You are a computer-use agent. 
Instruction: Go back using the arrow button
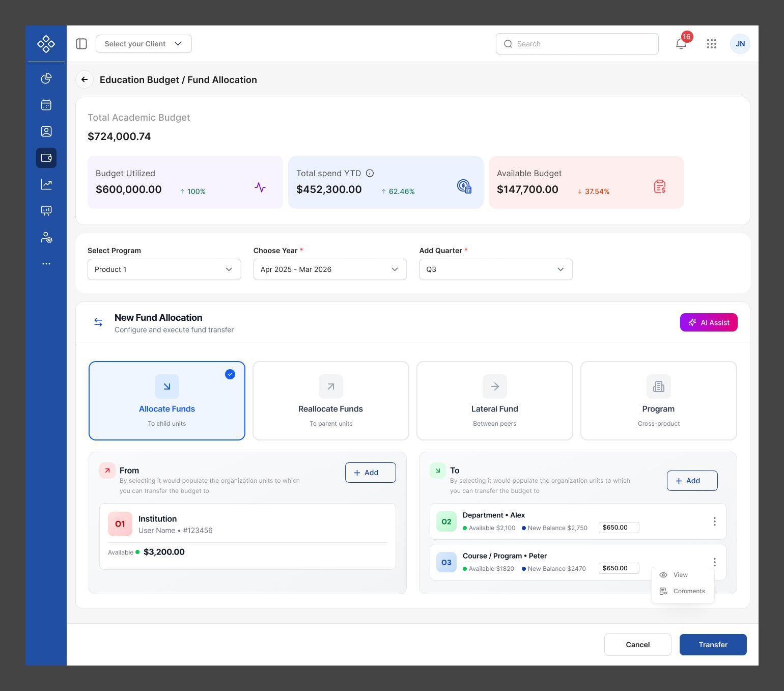tap(85, 79)
